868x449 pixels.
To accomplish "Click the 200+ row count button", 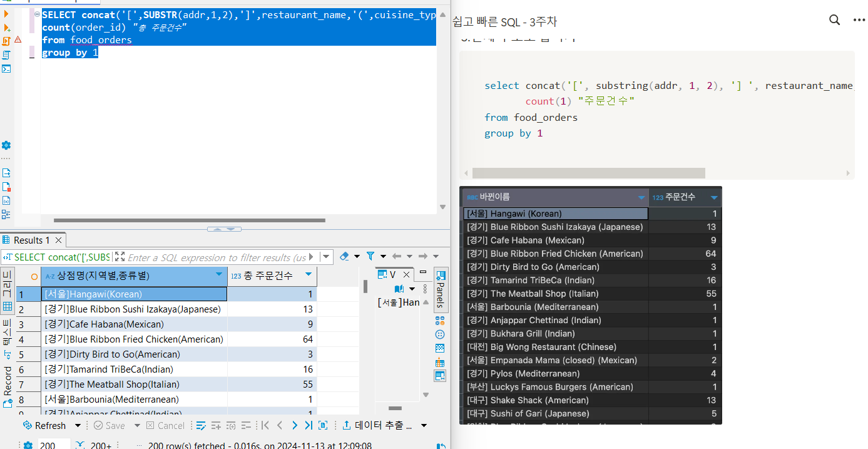I will 101,446.
